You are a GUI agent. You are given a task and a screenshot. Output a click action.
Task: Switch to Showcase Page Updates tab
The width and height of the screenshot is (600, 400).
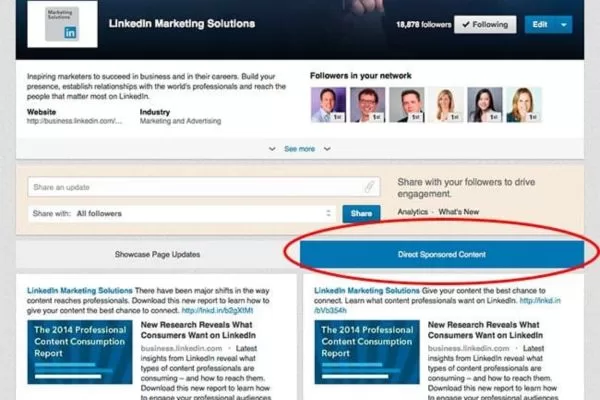157,254
